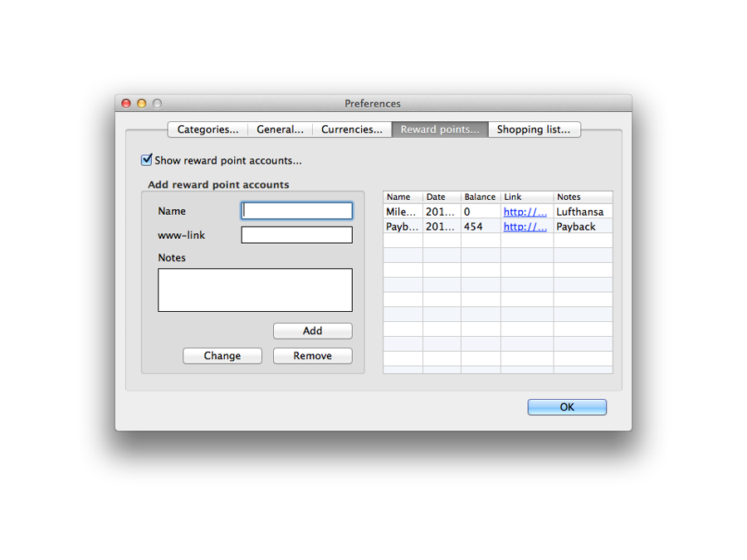Open the Shopping list tab
The image size is (747, 560).
pyautogui.click(x=534, y=129)
